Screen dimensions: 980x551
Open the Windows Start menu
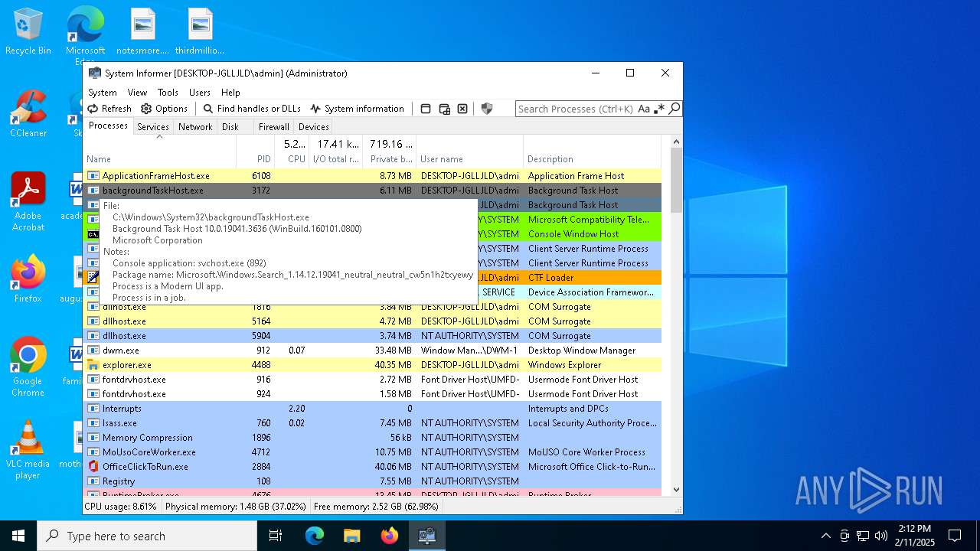coord(18,536)
